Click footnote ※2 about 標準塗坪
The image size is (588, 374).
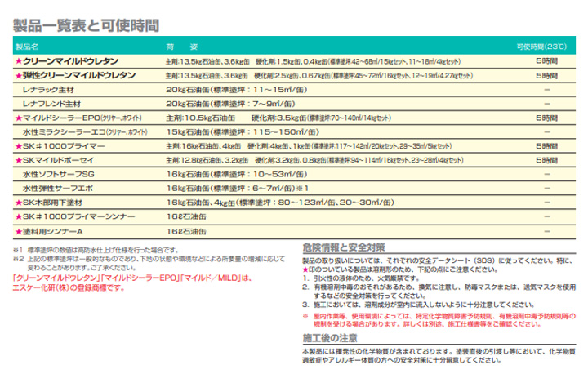point(149,263)
